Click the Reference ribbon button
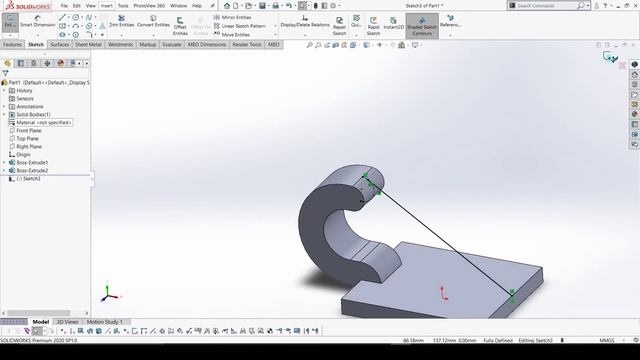640x360 pixels. [450, 21]
